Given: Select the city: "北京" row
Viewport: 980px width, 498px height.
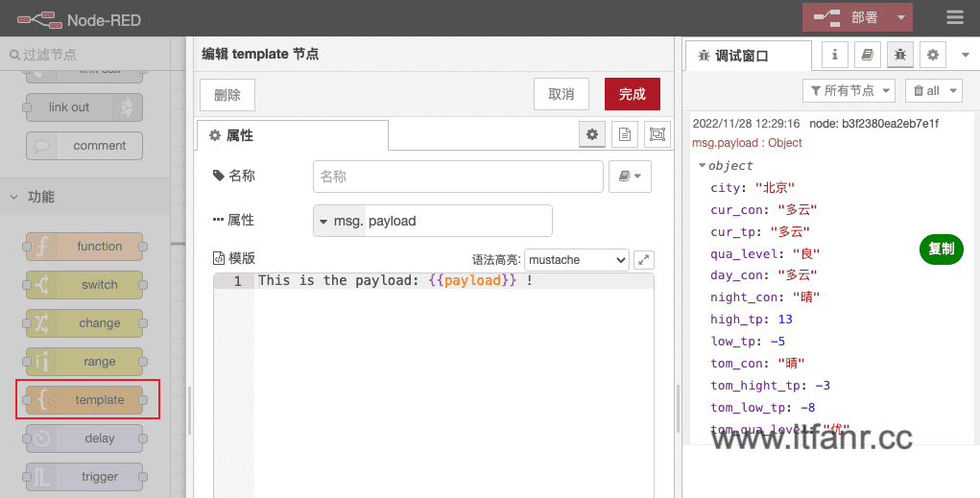Looking at the screenshot, I should [x=753, y=187].
